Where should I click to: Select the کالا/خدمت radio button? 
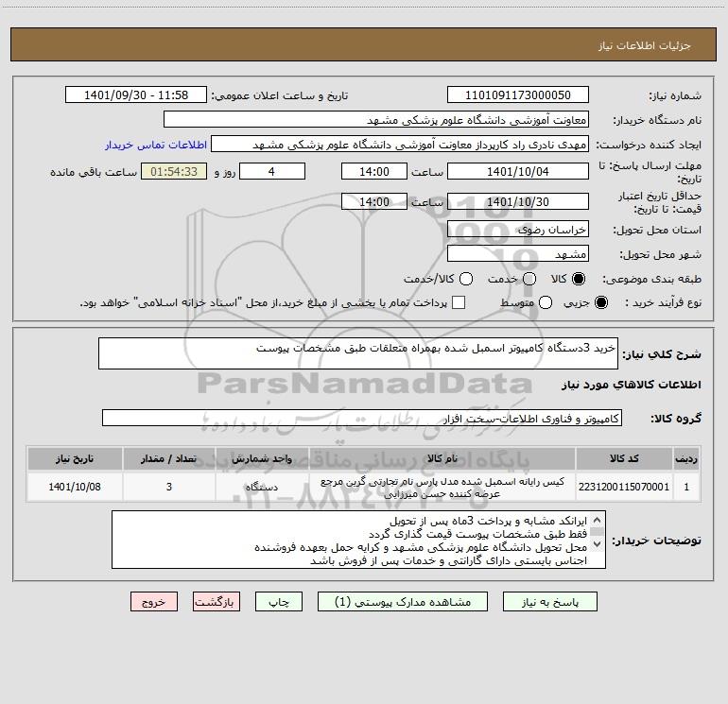point(466,279)
